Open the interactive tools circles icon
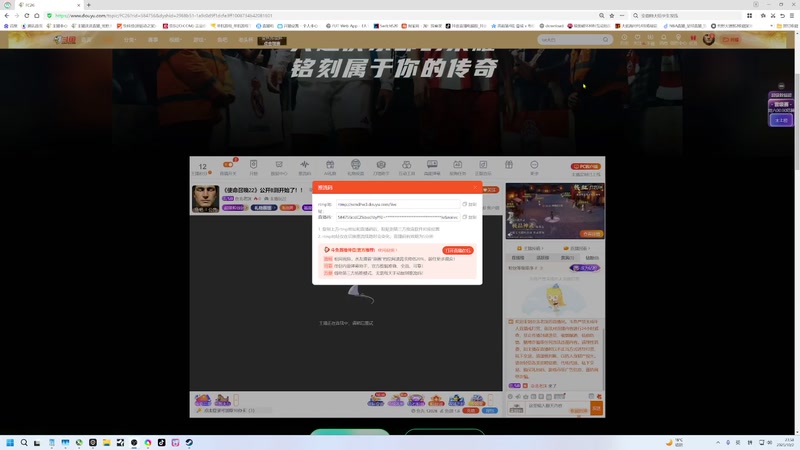The height and width of the screenshot is (450, 800). (407, 164)
